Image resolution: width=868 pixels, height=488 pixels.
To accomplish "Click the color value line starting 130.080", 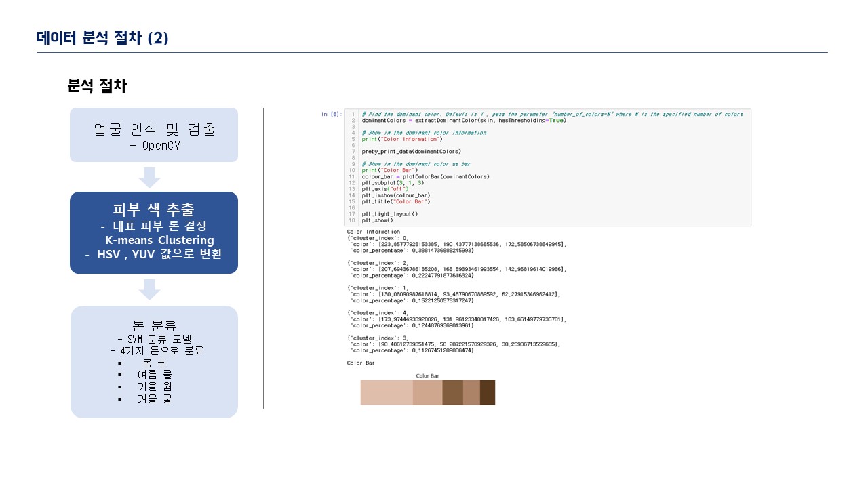I will tap(456, 294).
